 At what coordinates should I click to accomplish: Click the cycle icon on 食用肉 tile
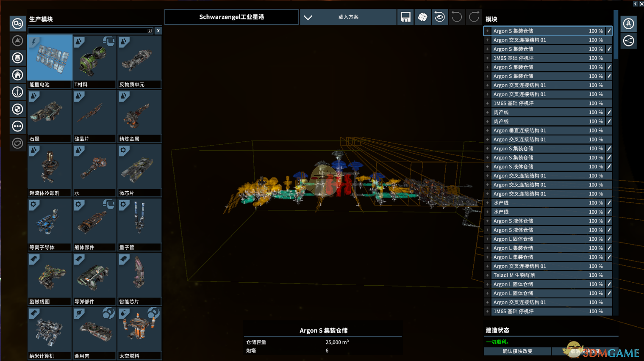click(109, 313)
